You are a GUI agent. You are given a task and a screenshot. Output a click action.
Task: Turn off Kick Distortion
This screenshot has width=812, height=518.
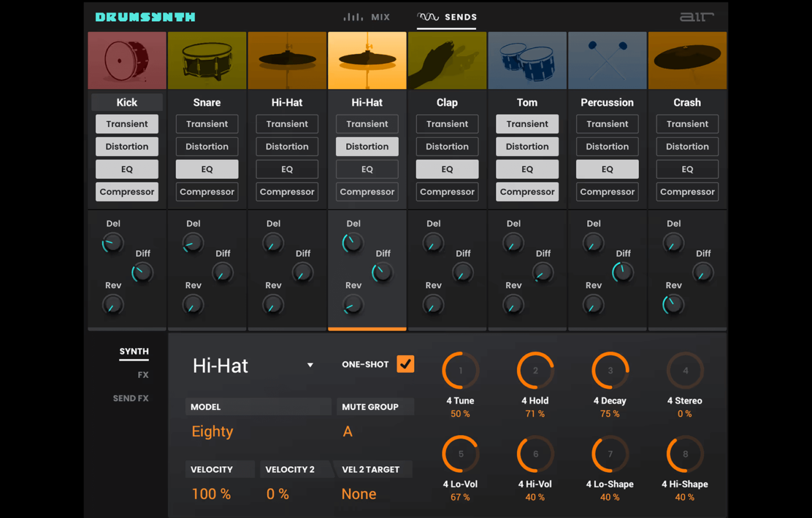(x=127, y=147)
